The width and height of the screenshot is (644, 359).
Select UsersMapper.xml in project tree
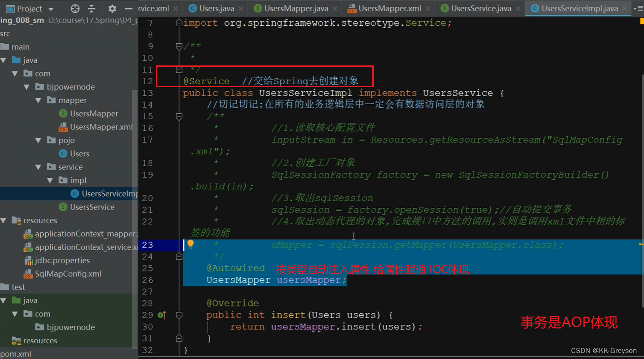tap(101, 127)
